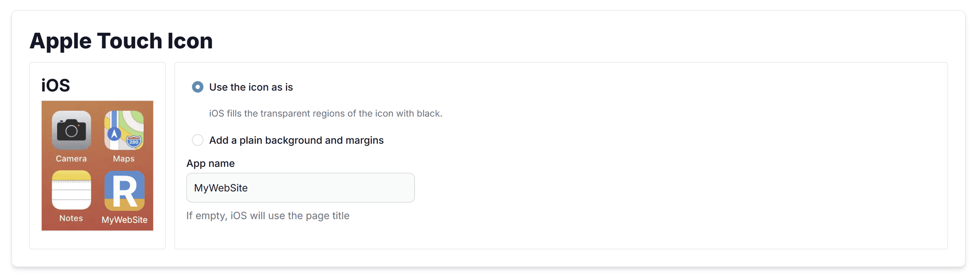Click the Maps app icon in preview

[124, 131]
